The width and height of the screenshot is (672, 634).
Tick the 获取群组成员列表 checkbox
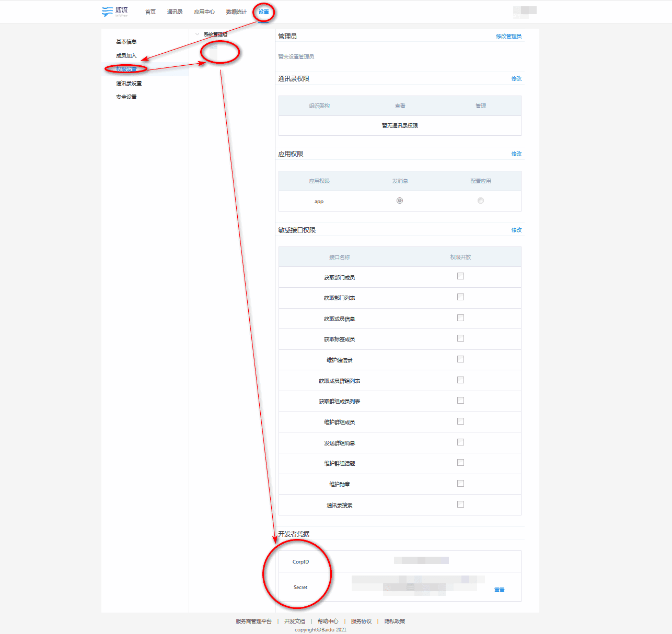[460, 401]
